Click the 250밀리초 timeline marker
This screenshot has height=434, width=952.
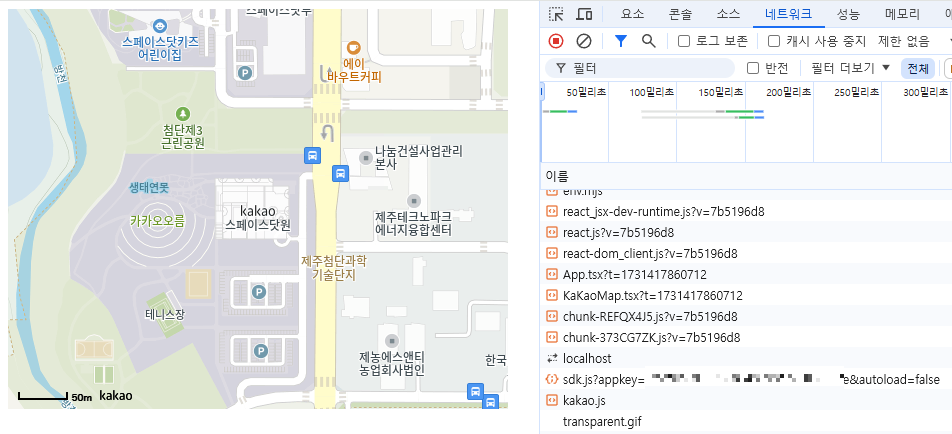click(857, 92)
